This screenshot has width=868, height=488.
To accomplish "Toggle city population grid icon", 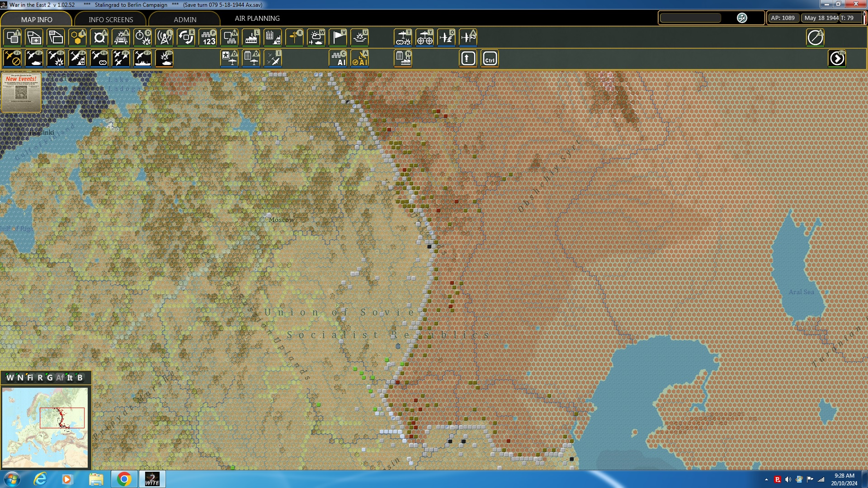I will pyautogui.click(x=273, y=38).
